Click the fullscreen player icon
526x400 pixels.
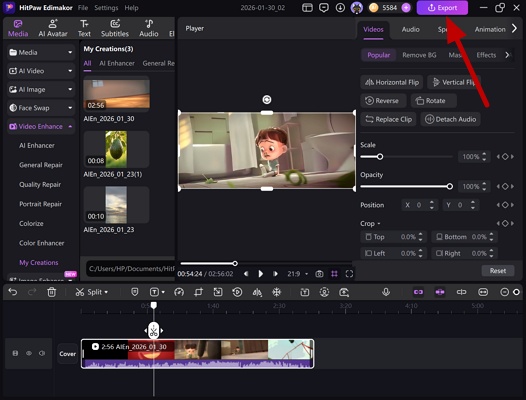(349, 274)
